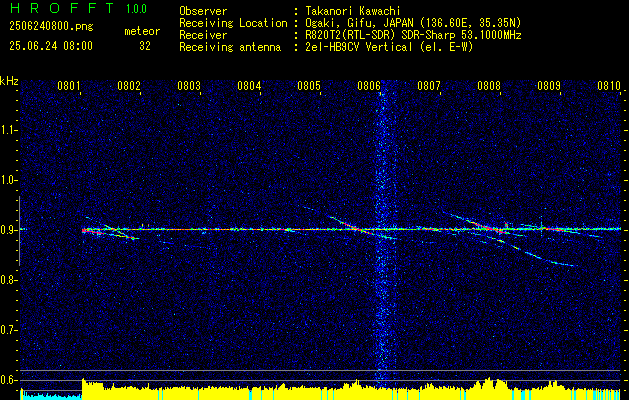Click the gray vertical range bar beside 0.9

tap(19, 231)
